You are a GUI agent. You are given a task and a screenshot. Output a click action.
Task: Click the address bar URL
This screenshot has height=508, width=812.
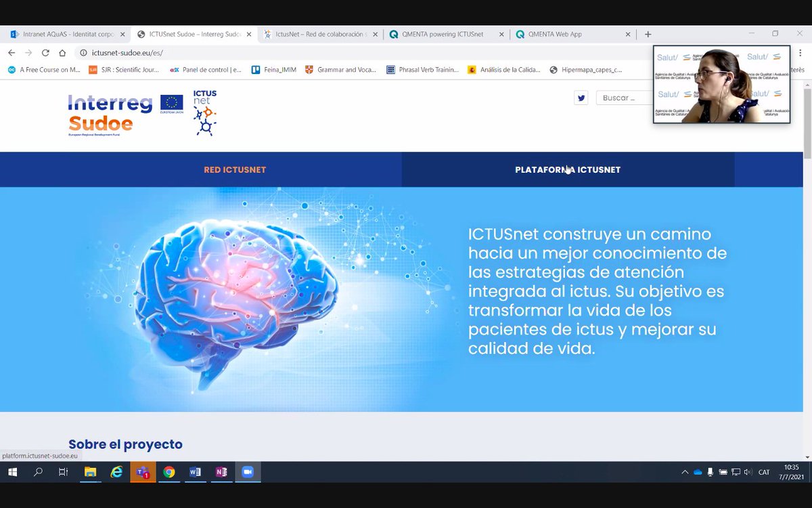[x=127, y=53]
